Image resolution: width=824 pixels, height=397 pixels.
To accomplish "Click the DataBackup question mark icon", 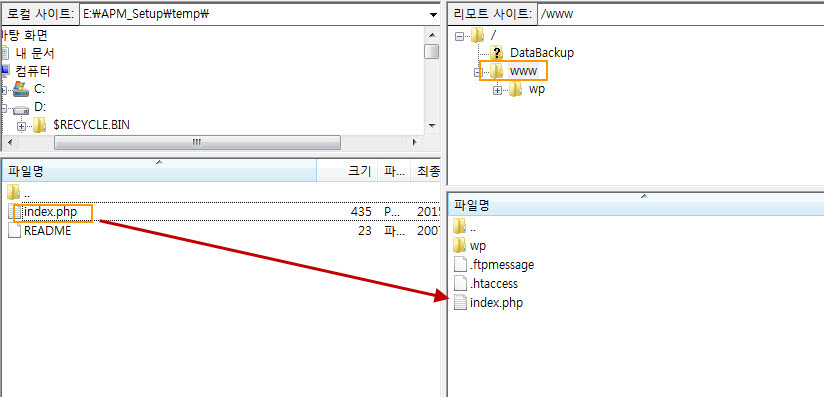I will 496,53.
